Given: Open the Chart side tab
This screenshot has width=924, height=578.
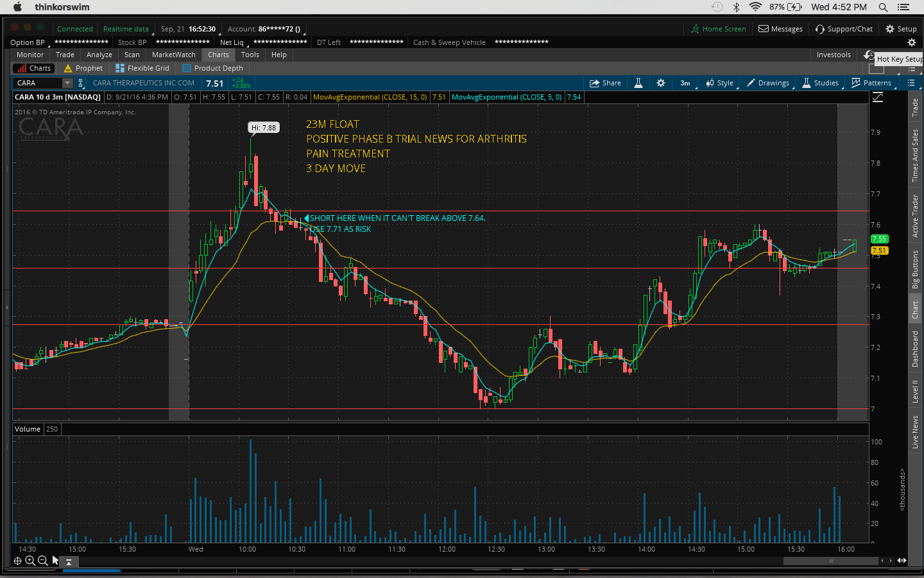Looking at the screenshot, I should point(915,310).
